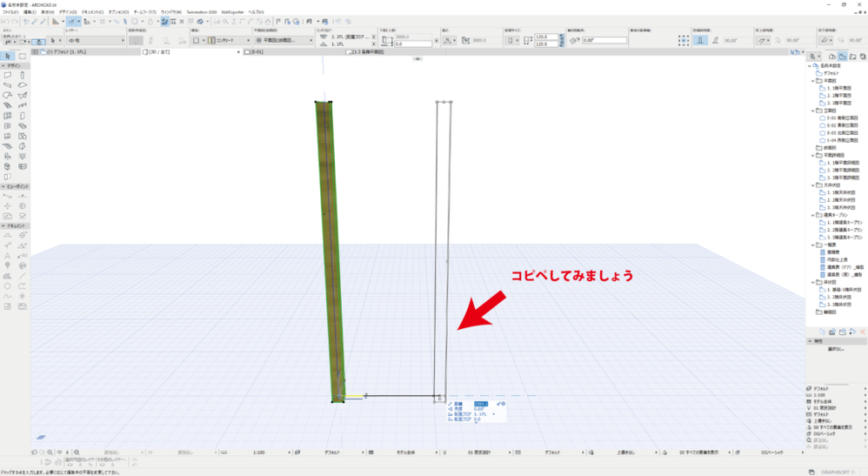Select the Circle tool in Document toolbox
The image size is (868, 476).
pyautogui.click(x=8, y=286)
